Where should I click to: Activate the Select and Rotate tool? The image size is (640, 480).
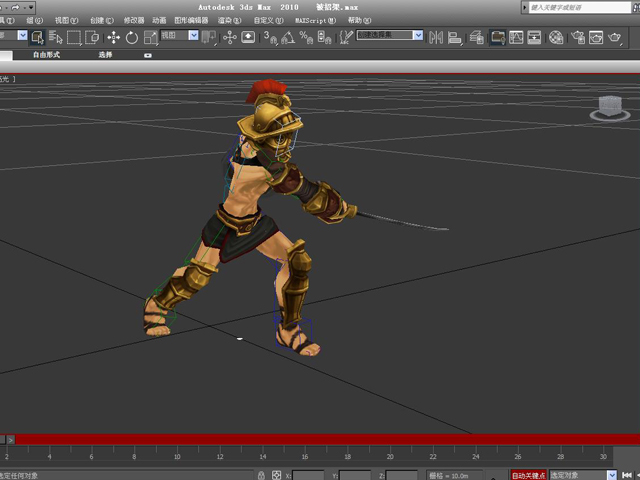click(131, 38)
